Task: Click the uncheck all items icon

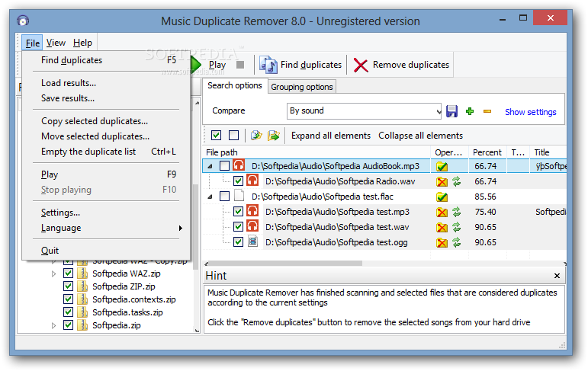Action: (x=233, y=136)
